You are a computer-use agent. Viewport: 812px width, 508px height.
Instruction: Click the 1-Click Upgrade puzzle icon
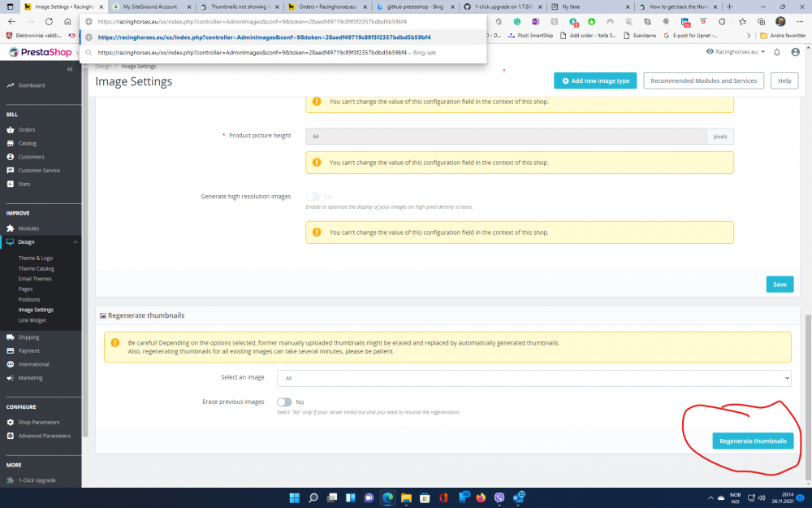click(11, 480)
